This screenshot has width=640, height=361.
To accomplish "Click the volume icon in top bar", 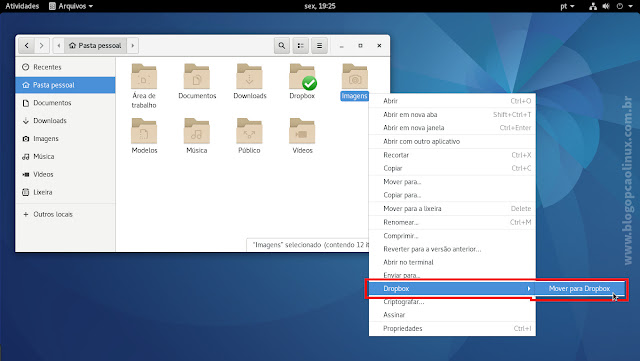I will (x=606, y=6).
